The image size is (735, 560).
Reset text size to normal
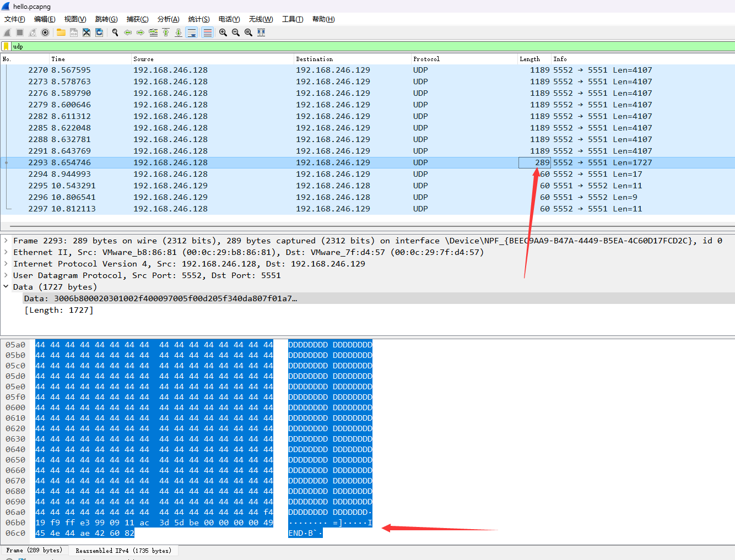tap(248, 32)
